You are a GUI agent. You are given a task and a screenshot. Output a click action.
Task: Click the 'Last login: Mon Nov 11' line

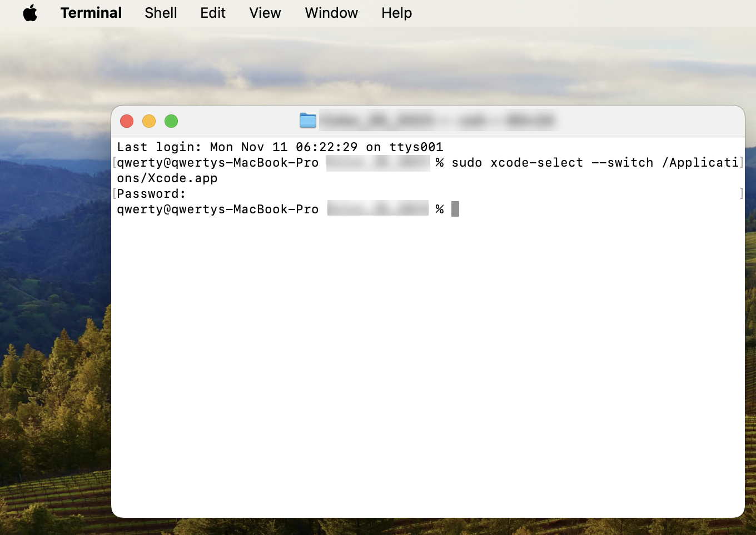pos(280,147)
